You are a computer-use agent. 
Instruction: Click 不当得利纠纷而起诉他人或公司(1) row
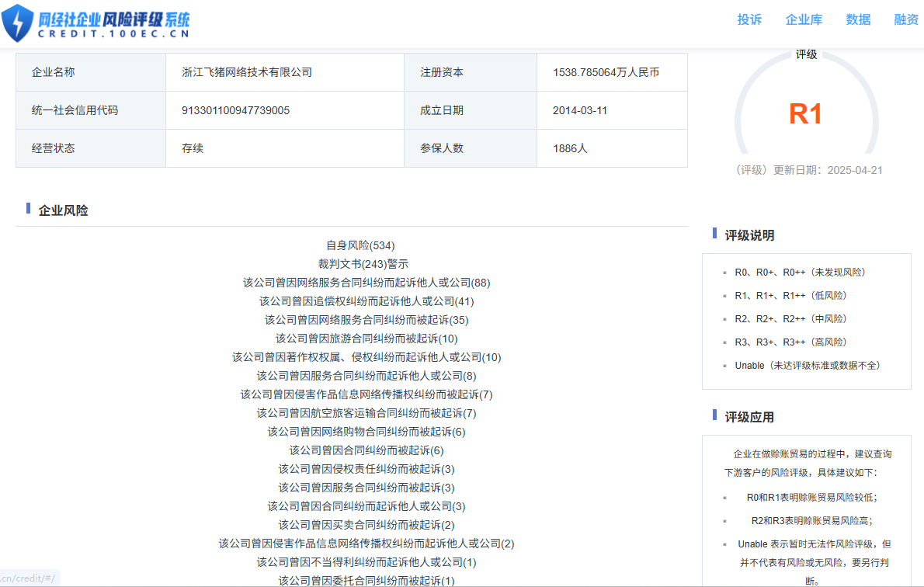pos(366,562)
